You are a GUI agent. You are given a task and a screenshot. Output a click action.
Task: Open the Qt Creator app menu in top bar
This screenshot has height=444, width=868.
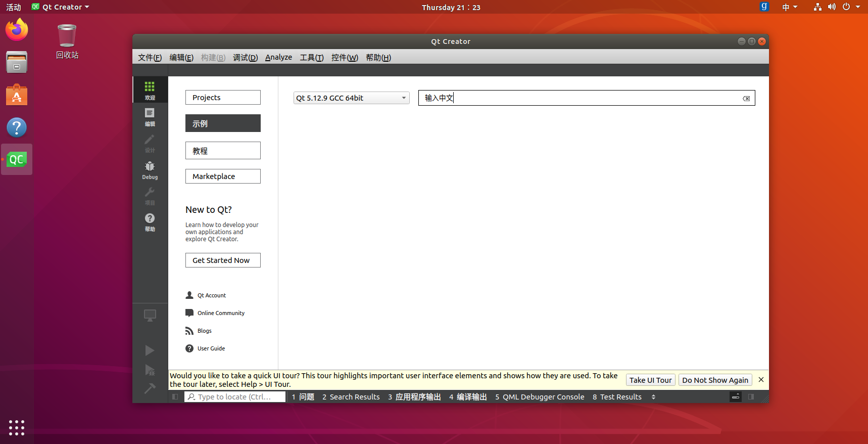(x=60, y=7)
